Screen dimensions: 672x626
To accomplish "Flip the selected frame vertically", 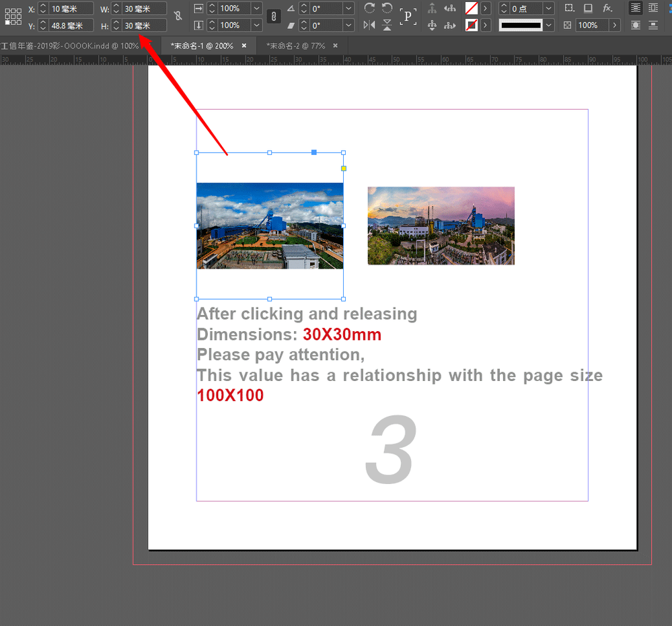I will (x=387, y=25).
